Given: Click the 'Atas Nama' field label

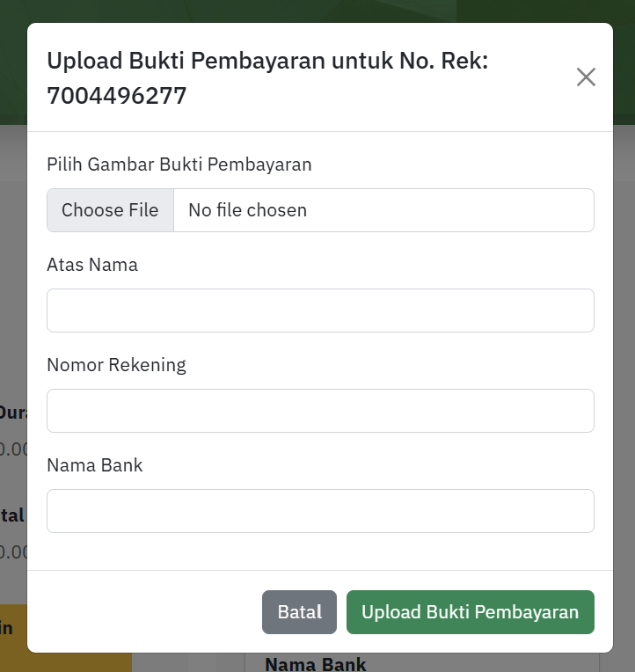Looking at the screenshot, I should point(92,265).
